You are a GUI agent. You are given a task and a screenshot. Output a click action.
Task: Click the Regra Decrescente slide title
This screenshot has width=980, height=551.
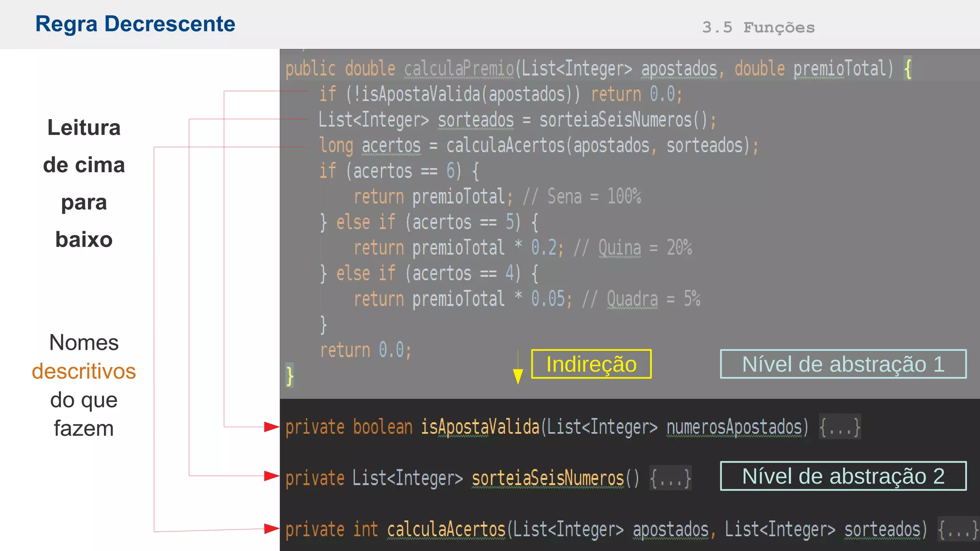point(135,24)
